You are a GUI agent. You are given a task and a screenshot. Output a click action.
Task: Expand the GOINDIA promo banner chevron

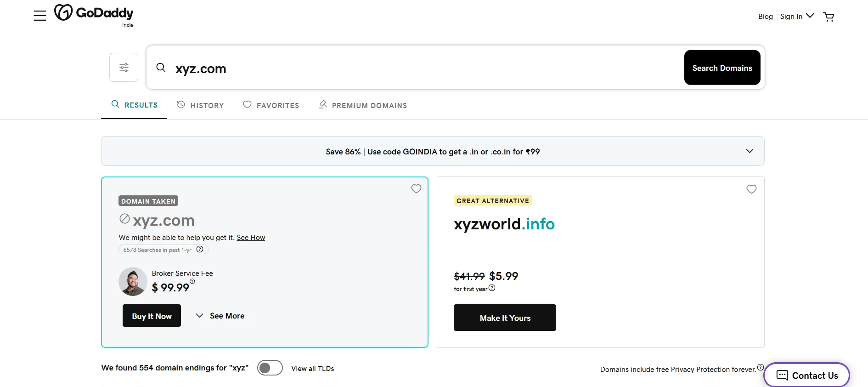coord(750,151)
